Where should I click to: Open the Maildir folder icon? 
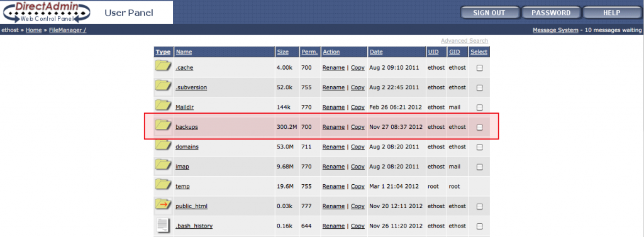point(163,106)
